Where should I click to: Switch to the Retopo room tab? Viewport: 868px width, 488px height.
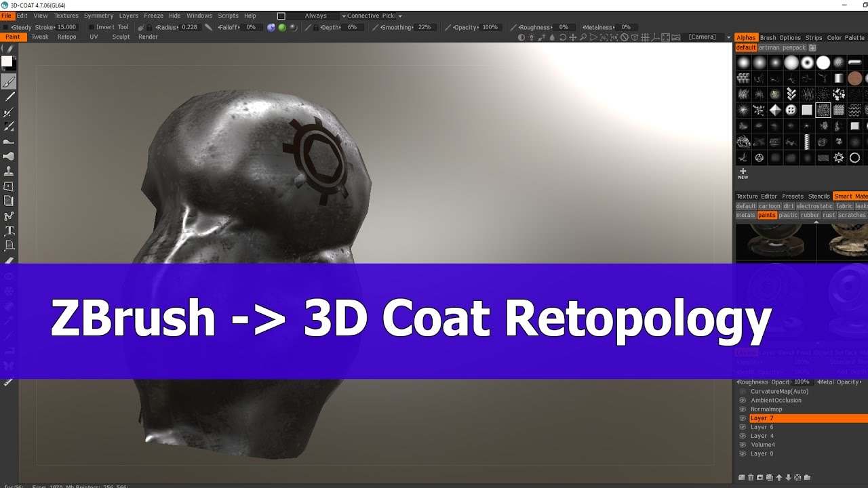click(67, 37)
